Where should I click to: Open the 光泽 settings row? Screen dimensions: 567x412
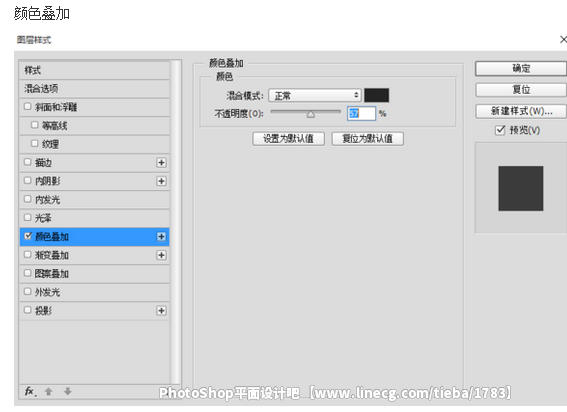[x=94, y=218]
